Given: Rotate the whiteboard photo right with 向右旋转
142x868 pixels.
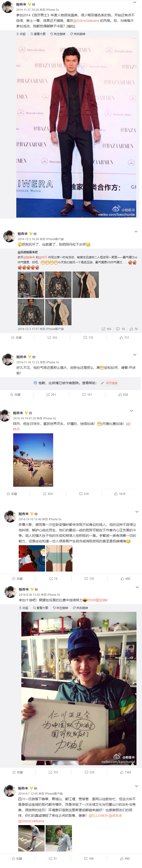Looking at the screenshot, I should pyautogui.click(x=80, y=608).
